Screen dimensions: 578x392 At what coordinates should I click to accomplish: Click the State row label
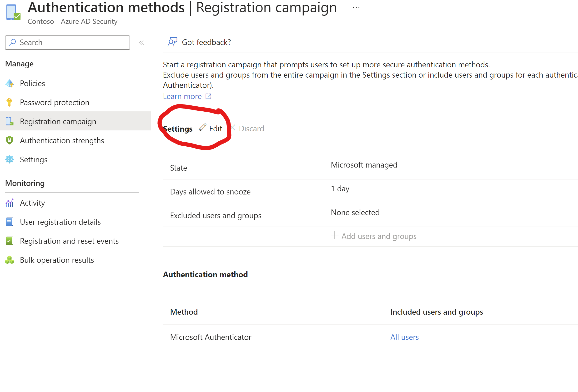pos(178,168)
